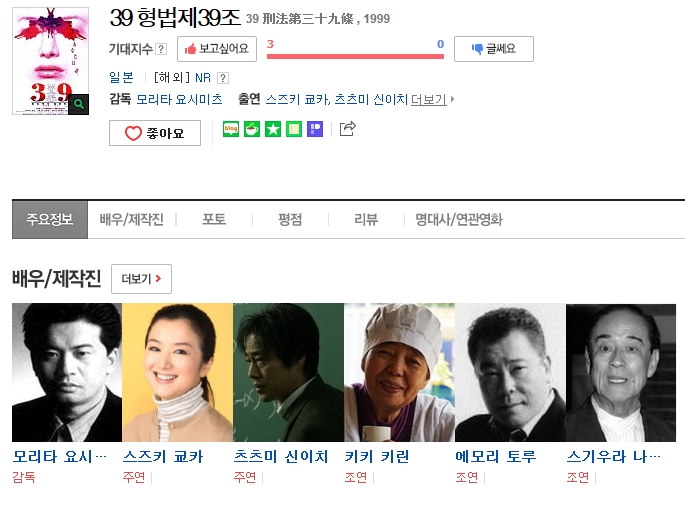The image size is (685, 506).
Task: Click the help icon next to NR rating
Action: coord(223,78)
